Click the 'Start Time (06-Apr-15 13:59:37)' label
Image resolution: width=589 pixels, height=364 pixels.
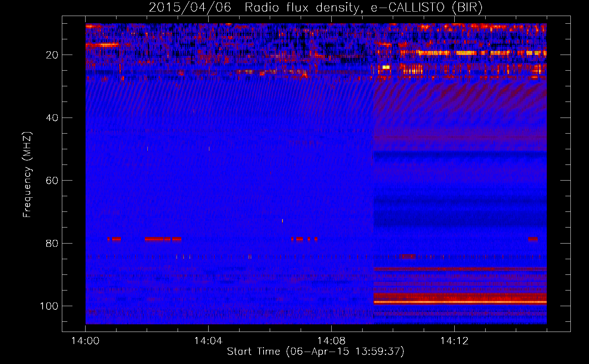pyautogui.click(x=316, y=352)
